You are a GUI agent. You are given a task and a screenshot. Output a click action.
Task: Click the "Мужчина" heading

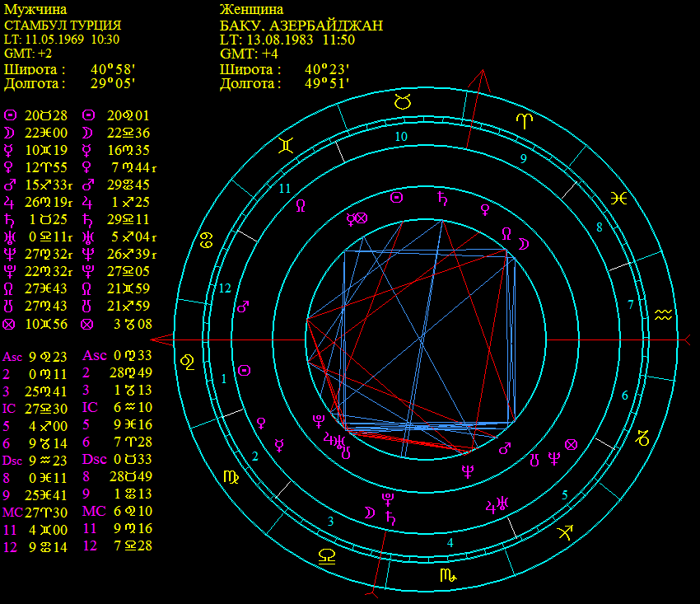(x=35, y=10)
